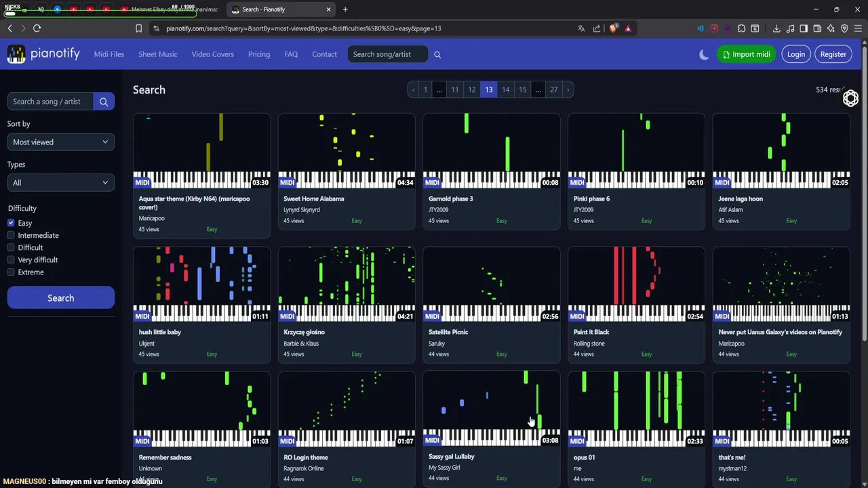Image resolution: width=868 pixels, height=488 pixels.
Task: Open the Jeene laga hoon song title
Action: [x=741, y=199]
